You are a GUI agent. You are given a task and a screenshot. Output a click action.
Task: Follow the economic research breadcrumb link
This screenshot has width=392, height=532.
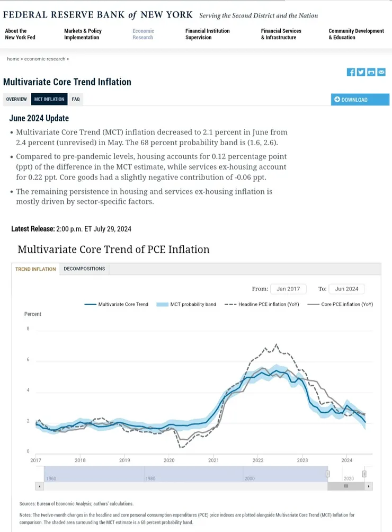45,59
